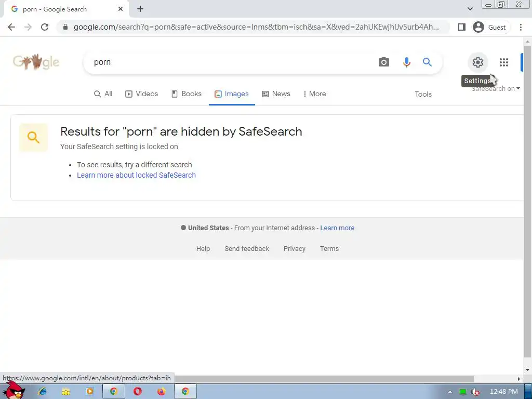Open Internet Explorer from the taskbar
This screenshot has width=532, height=399.
[x=43, y=392]
